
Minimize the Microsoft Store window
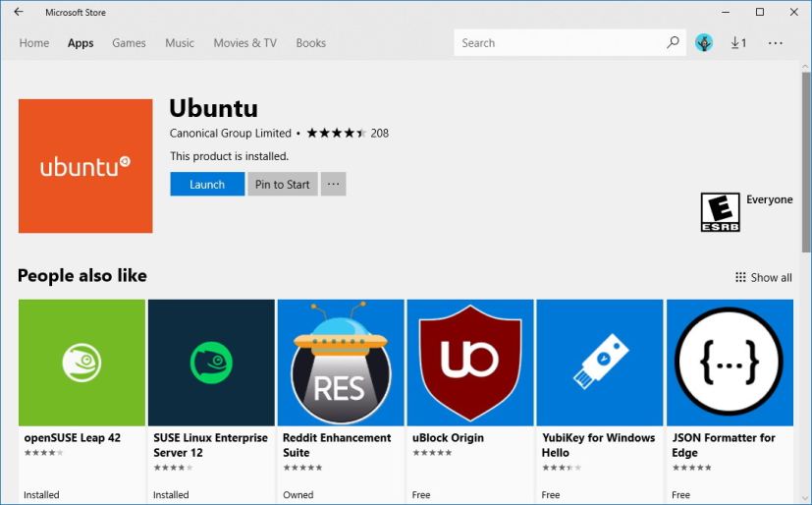pyautogui.click(x=726, y=12)
